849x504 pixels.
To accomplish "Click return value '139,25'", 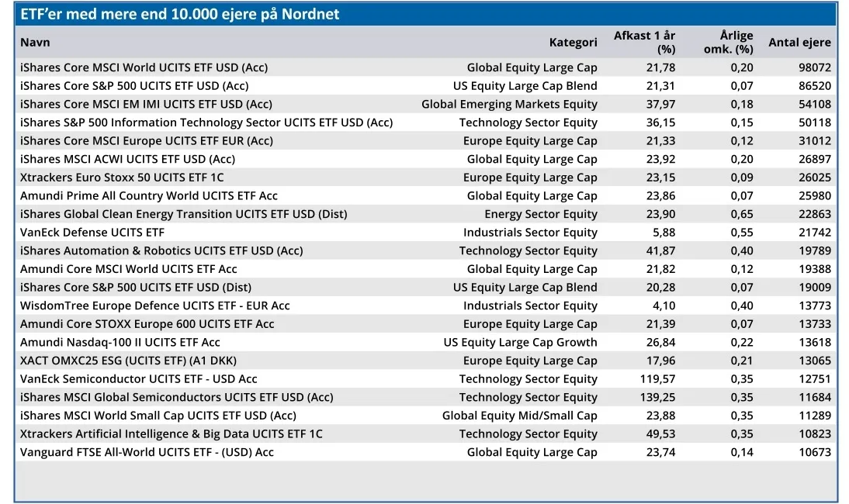I will point(657,398).
